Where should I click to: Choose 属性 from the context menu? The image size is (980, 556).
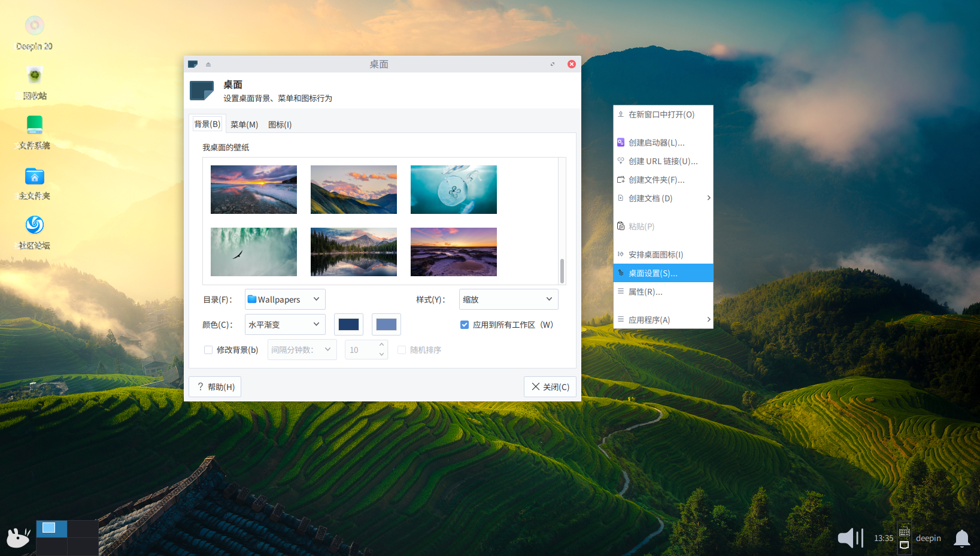[x=663, y=292]
